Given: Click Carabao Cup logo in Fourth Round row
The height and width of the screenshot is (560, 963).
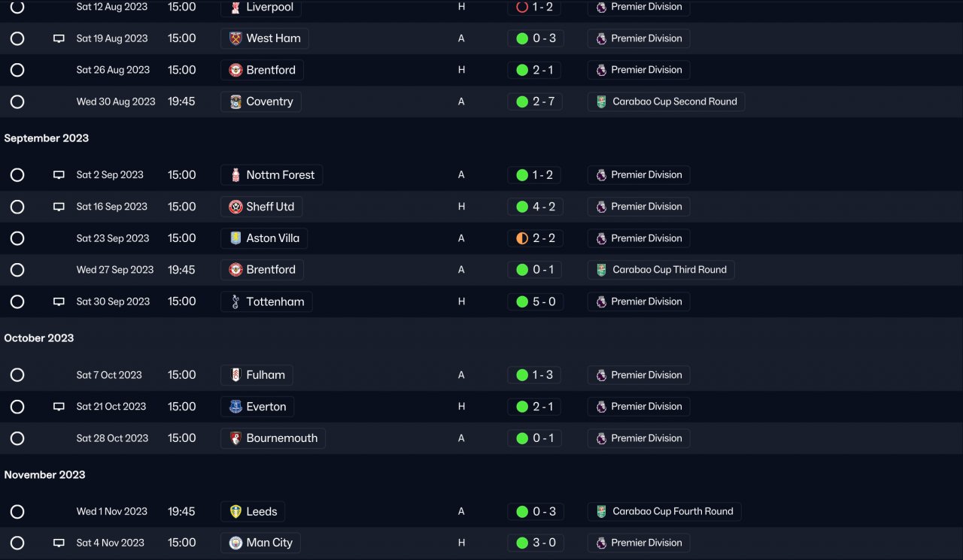Looking at the screenshot, I should 601,511.
